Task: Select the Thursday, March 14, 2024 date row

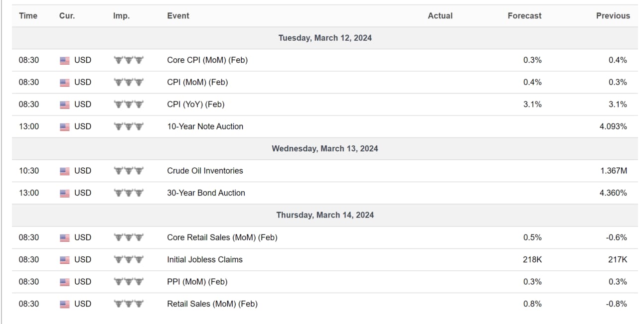Action: coord(325,216)
